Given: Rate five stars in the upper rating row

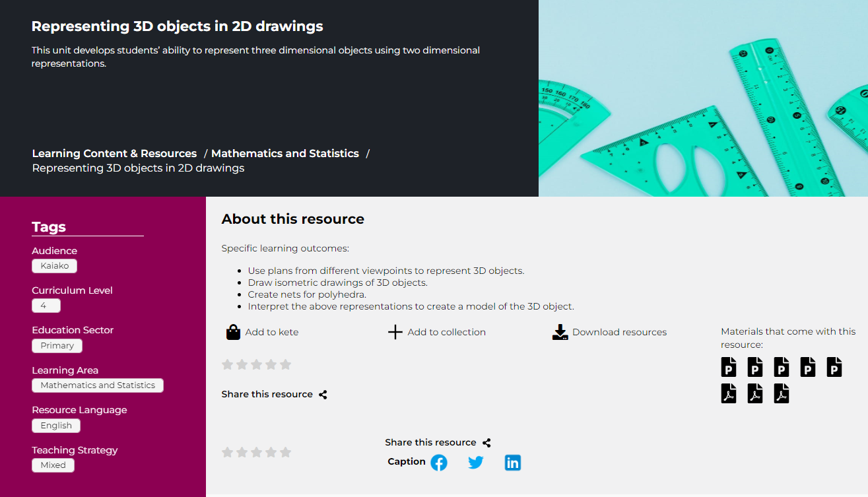Looking at the screenshot, I should pos(285,364).
